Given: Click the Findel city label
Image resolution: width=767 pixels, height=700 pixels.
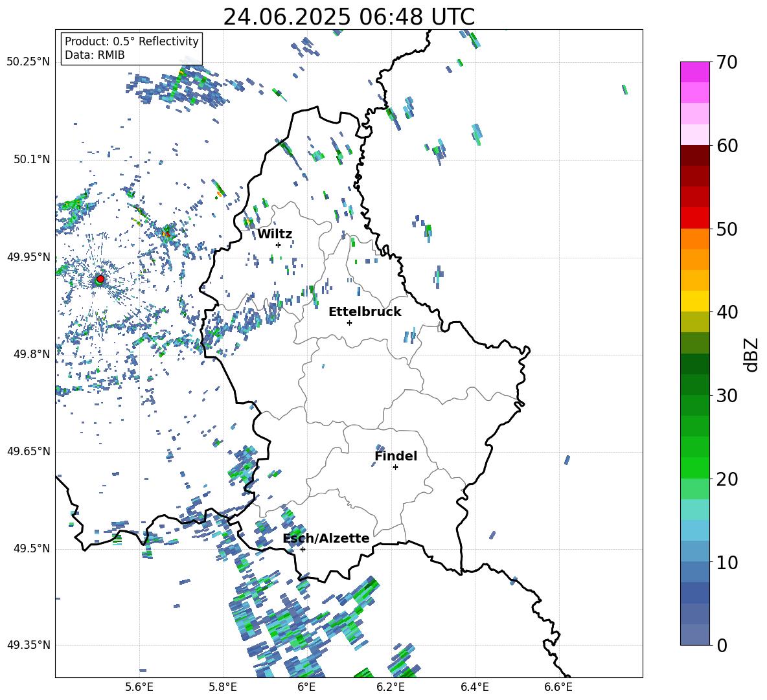Looking at the screenshot, I should coord(396,456).
